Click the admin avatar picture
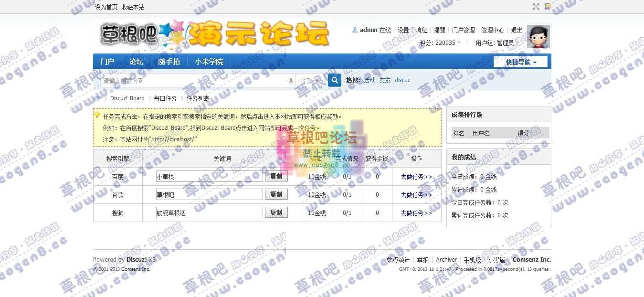Viewport: 644px width, 297px height. click(538, 36)
